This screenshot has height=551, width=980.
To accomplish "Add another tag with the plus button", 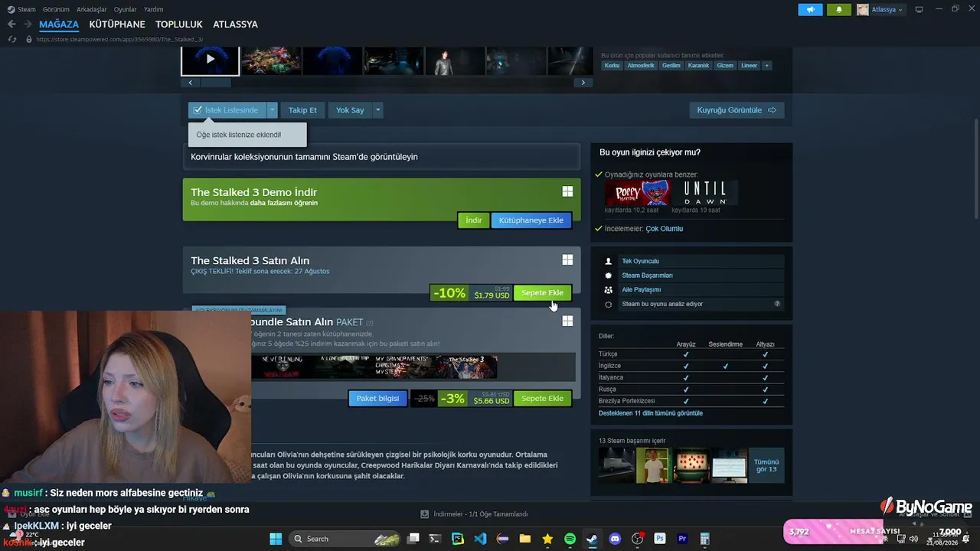I will click(766, 66).
